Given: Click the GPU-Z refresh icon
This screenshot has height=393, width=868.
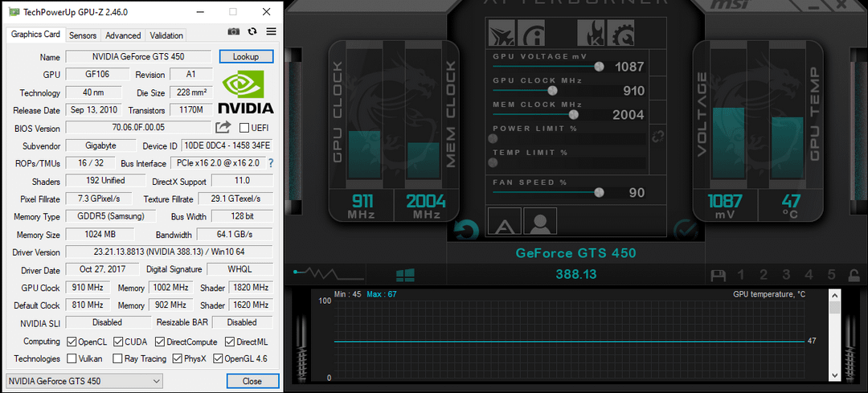Looking at the screenshot, I should (252, 31).
